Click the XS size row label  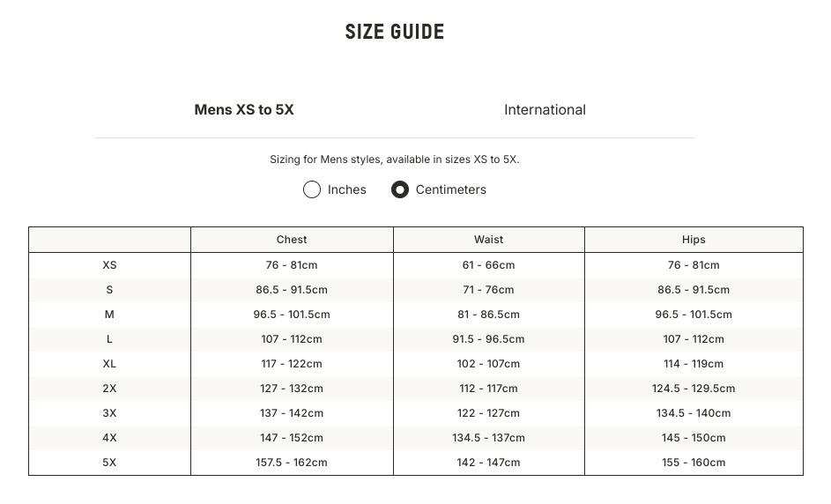[109, 265]
